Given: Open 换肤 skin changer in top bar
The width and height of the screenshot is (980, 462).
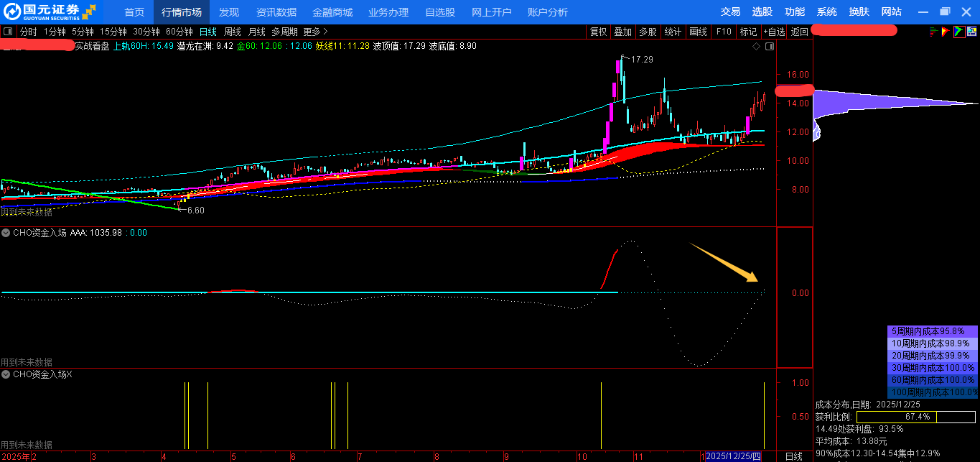Looking at the screenshot, I should pos(859,12).
